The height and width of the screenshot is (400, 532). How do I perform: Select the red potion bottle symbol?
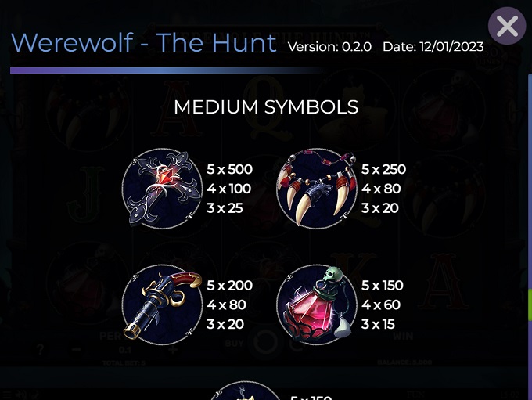point(317,305)
